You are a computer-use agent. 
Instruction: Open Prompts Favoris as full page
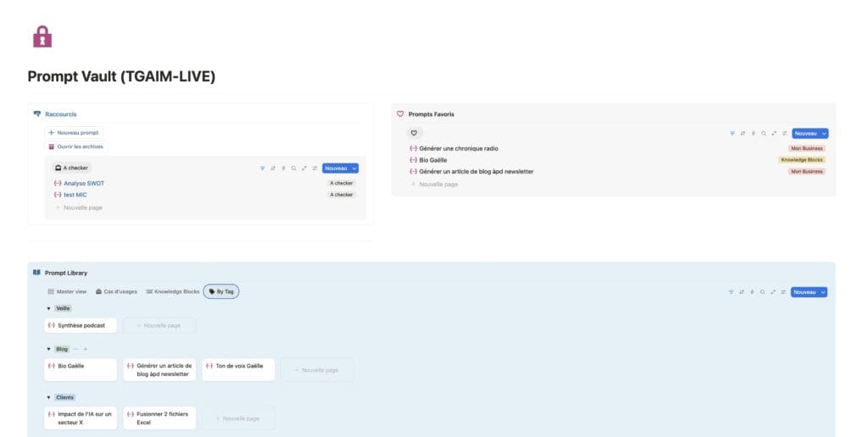coord(774,133)
